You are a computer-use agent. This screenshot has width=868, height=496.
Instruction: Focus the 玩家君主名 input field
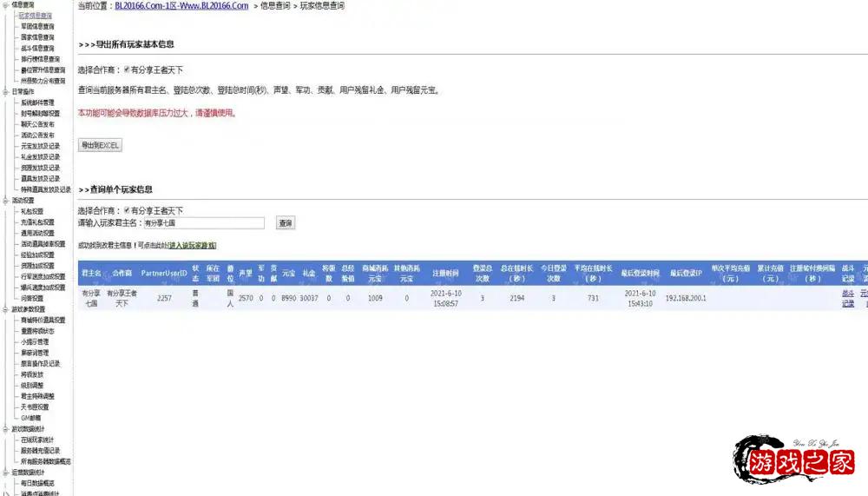204,222
